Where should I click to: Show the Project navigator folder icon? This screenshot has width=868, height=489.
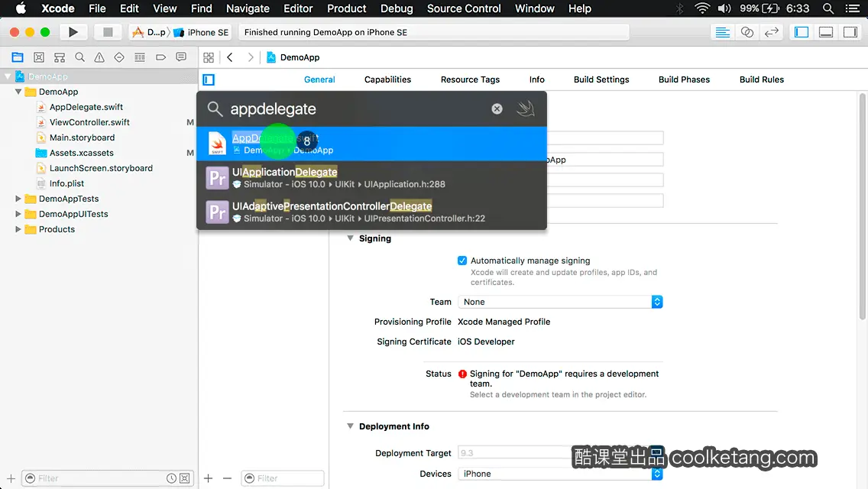[18, 57]
